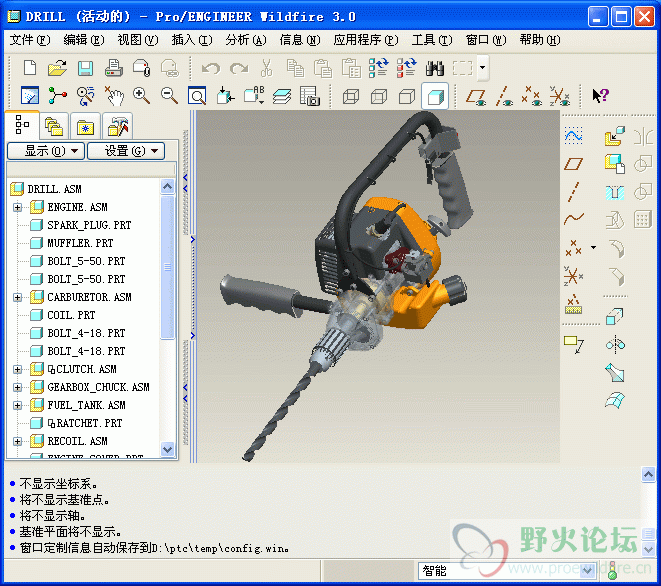This screenshot has width=661, height=586.
Task: Switch display to Shading mode
Action: [x=435, y=96]
